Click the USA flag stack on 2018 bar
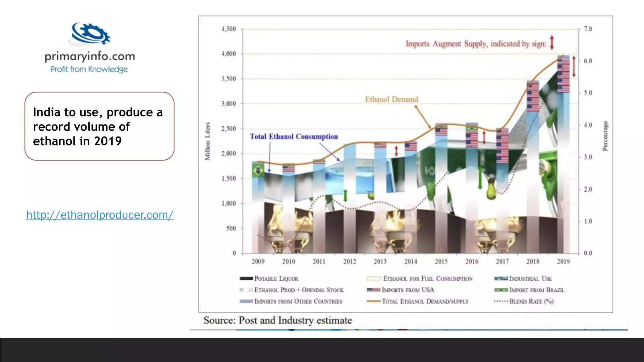The image size is (644, 362). [533, 96]
